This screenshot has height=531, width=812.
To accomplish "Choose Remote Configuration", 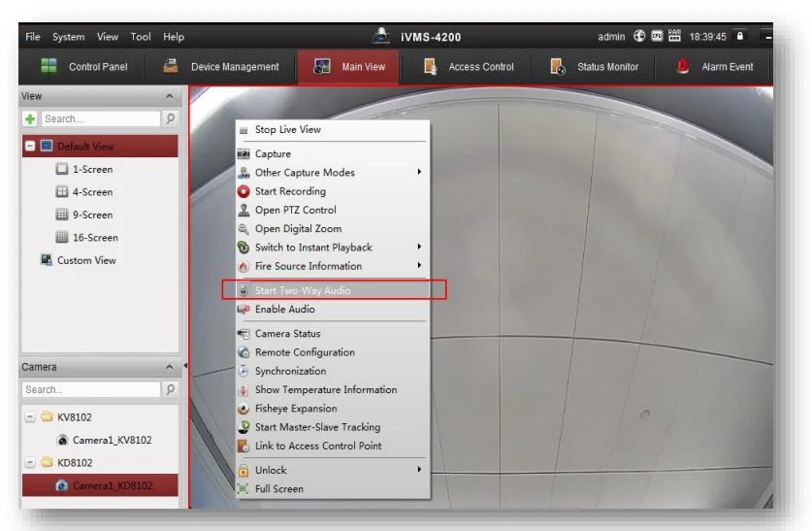I will (x=333, y=352).
